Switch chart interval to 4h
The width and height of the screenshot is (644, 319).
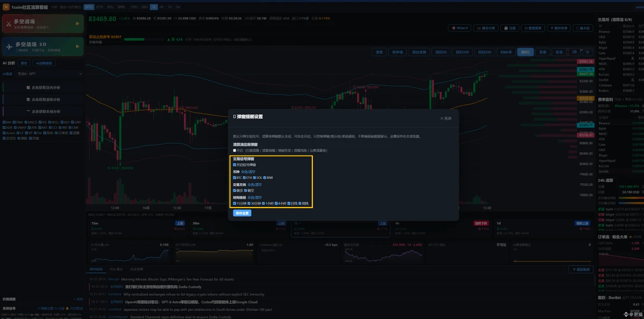pyautogui.click(x=162, y=7)
